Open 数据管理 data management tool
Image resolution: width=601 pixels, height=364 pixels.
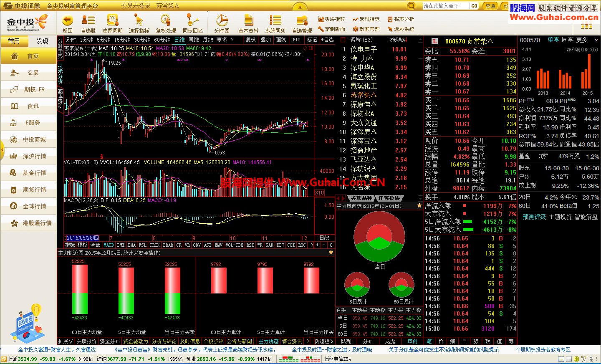[x=366, y=29]
